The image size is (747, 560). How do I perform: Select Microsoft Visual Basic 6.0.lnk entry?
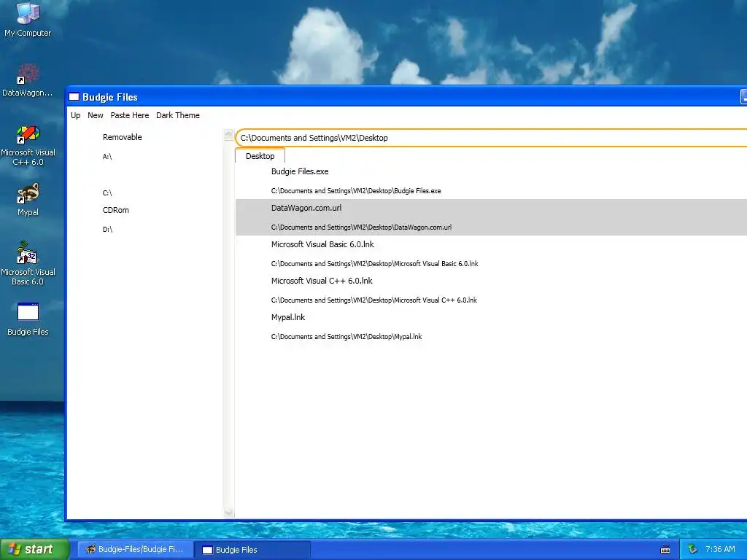point(322,244)
